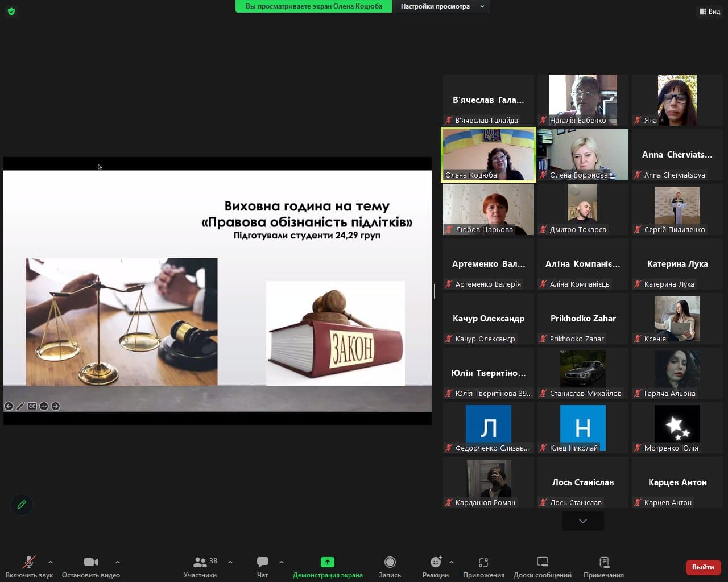This screenshot has width=728, height=582.
Task: Click the Screen Share (Демонстрация экрана) icon
Action: [x=328, y=562]
